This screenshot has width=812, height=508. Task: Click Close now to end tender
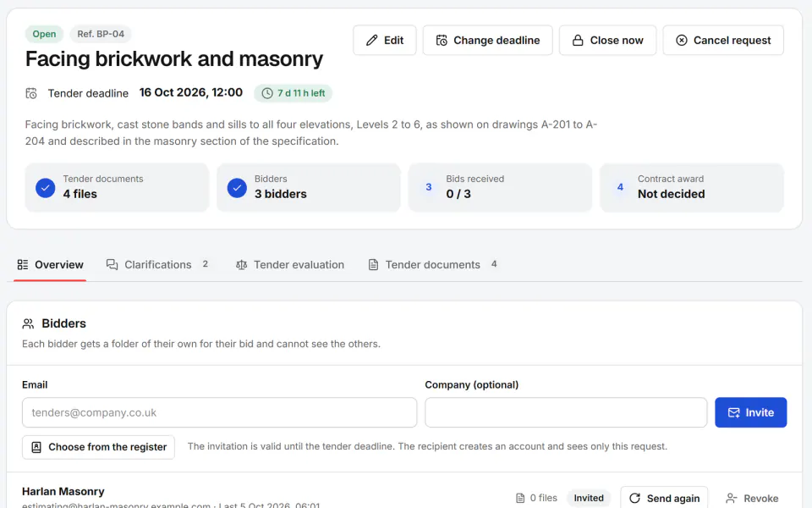pyautogui.click(x=607, y=41)
